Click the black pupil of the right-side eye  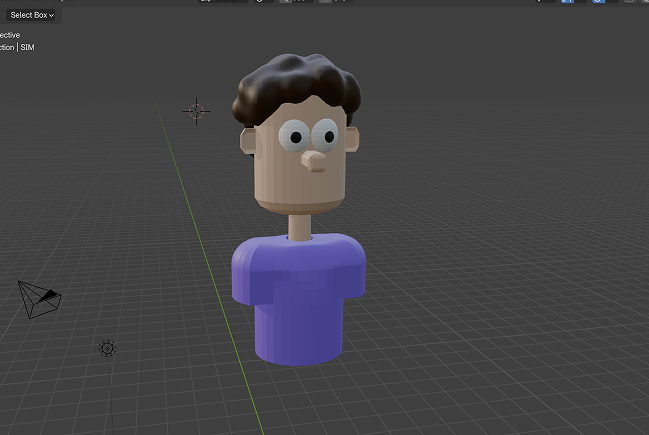[x=328, y=134]
